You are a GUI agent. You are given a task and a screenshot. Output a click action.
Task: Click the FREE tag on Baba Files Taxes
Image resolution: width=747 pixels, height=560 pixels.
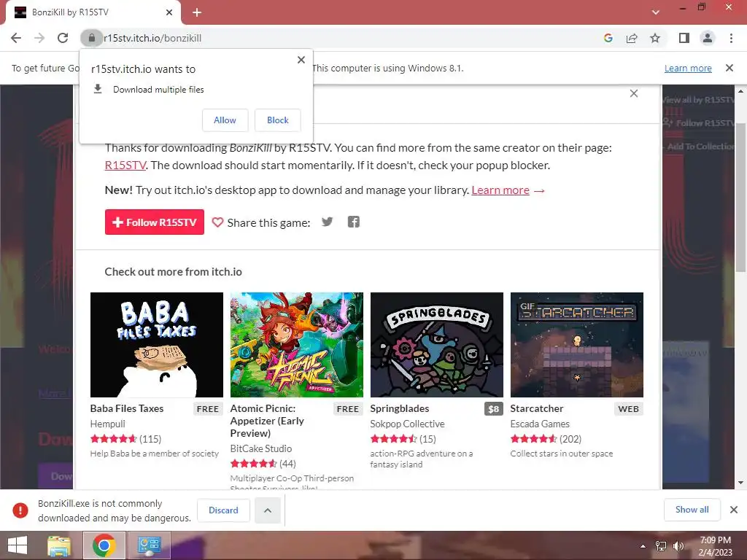tap(208, 409)
